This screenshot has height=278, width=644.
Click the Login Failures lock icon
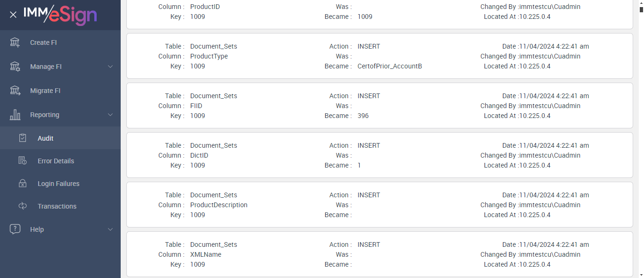click(23, 184)
